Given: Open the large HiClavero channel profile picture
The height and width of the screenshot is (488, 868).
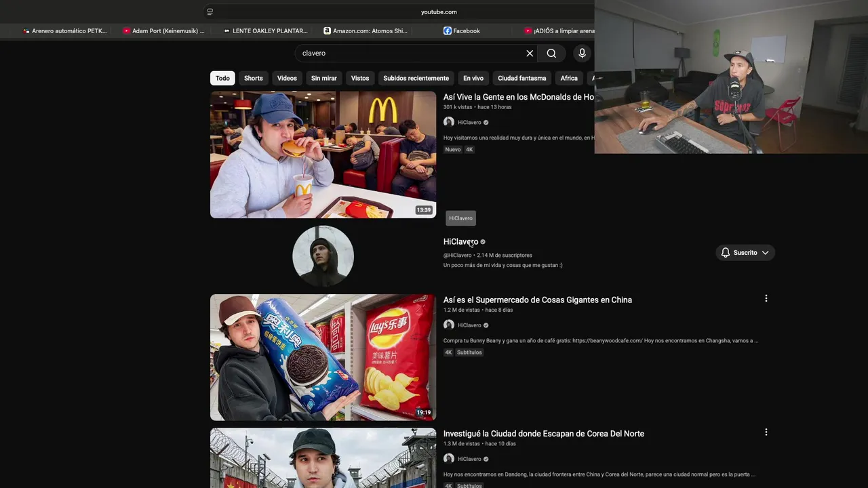Looking at the screenshot, I should [x=323, y=256].
